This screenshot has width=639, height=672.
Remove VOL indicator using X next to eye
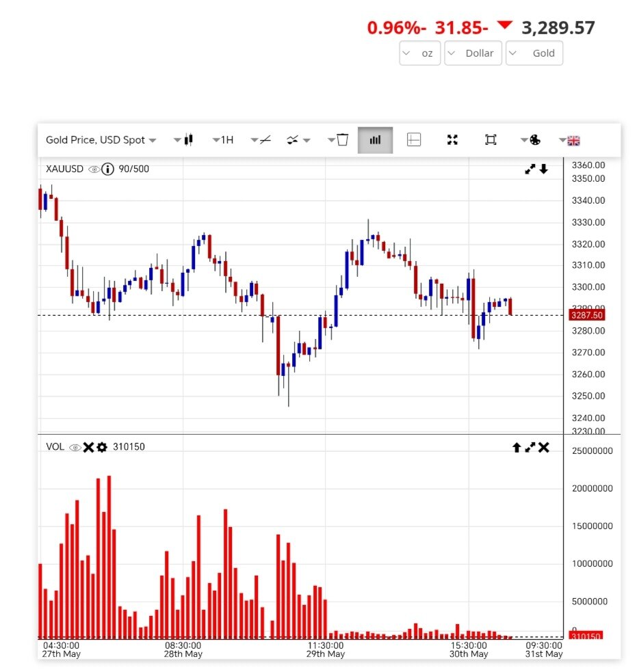88,447
